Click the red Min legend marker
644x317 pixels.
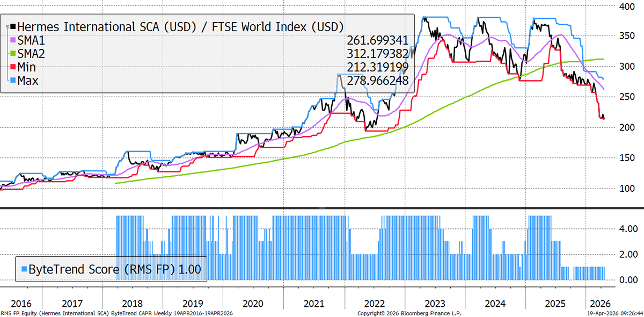(x=13, y=67)
